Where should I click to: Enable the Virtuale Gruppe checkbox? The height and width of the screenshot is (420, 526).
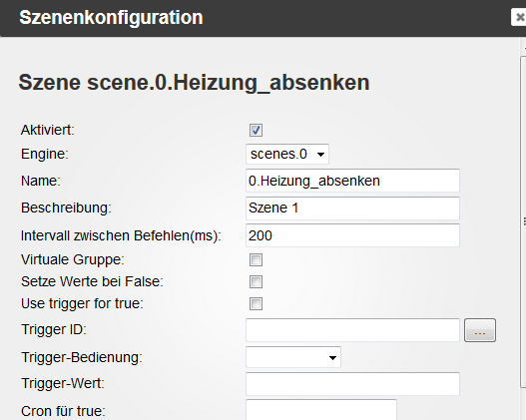[256, 259]
